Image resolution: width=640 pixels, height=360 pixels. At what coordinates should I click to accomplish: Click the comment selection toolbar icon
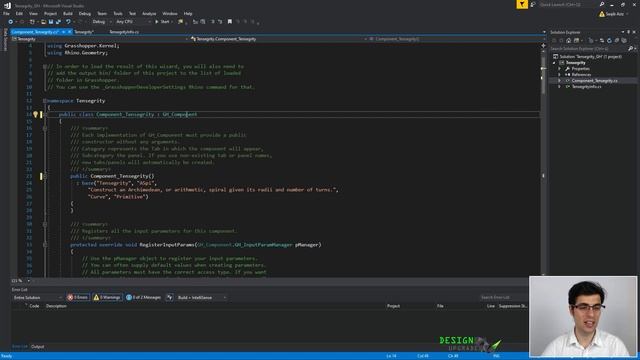tap(212, 22)
